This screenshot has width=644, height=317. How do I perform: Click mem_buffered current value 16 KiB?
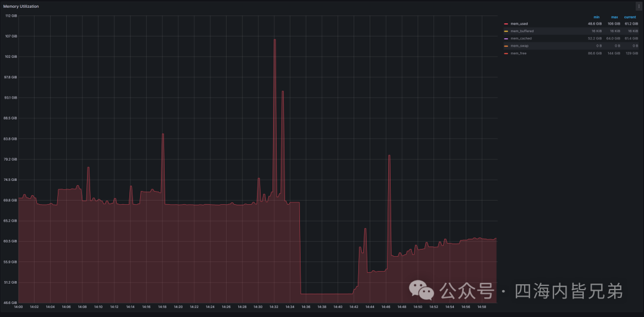(x=633, y=31)
